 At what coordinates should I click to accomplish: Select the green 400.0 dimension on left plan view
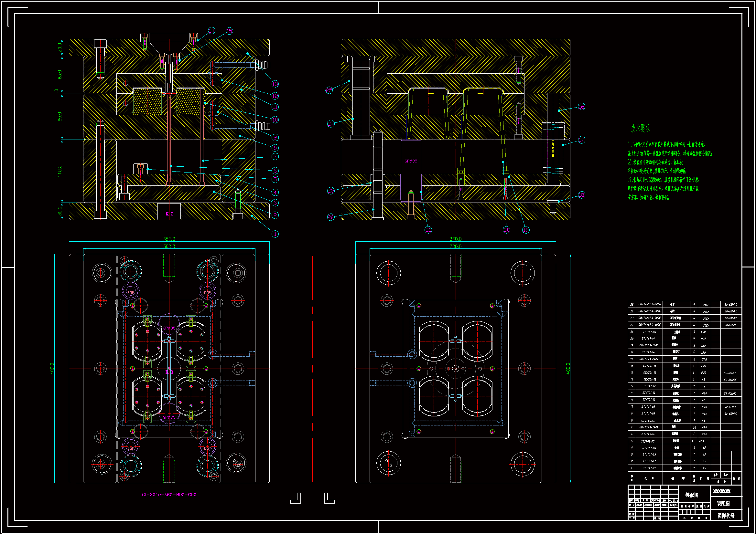coord(52,369)
